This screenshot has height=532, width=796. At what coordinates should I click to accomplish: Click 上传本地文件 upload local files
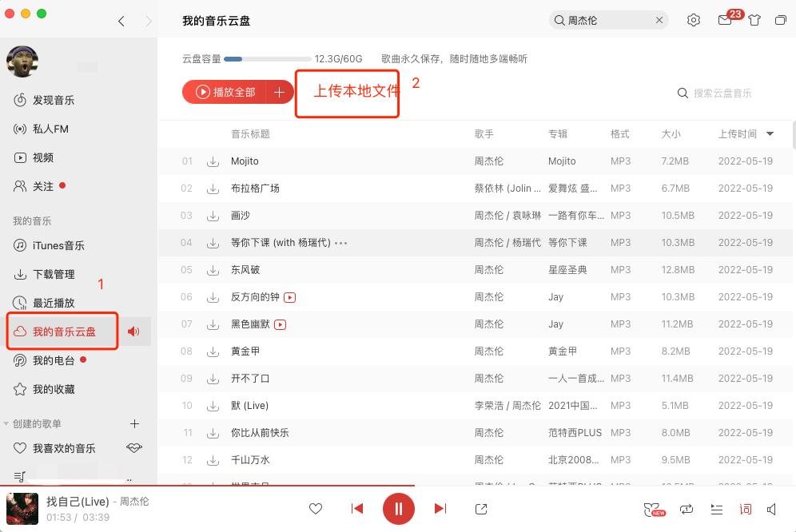point(347,92)
